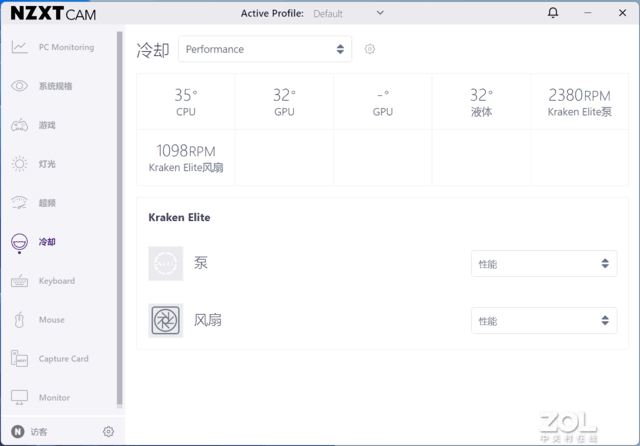This screenshot has width=640, height=446.
Task: Click the N user avatar icon
Action: (x=18, y=431)
